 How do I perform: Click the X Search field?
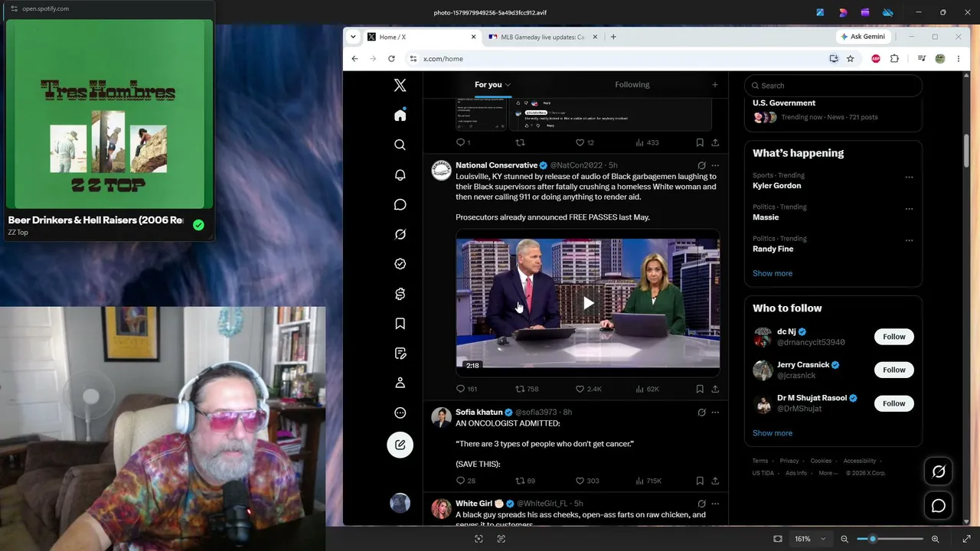point(833,86)
